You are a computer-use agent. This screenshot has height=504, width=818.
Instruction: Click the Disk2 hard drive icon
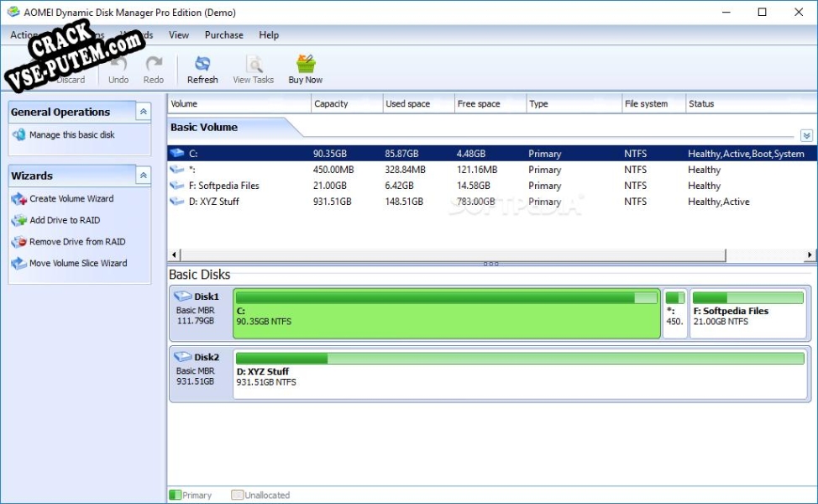click(x=182, y=357)
